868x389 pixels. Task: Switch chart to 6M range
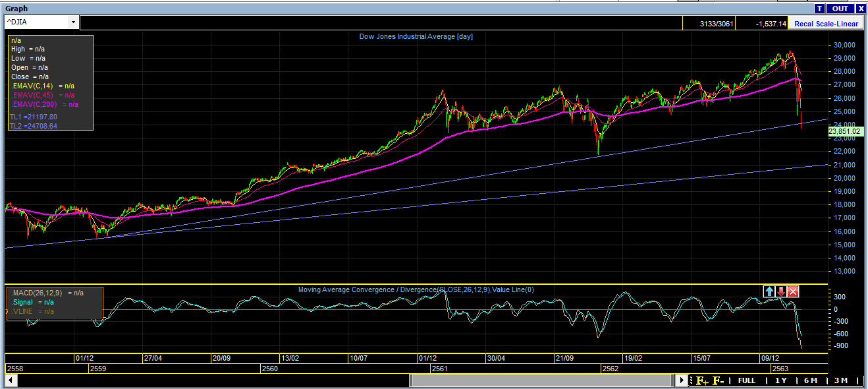(x=811, y=380)
